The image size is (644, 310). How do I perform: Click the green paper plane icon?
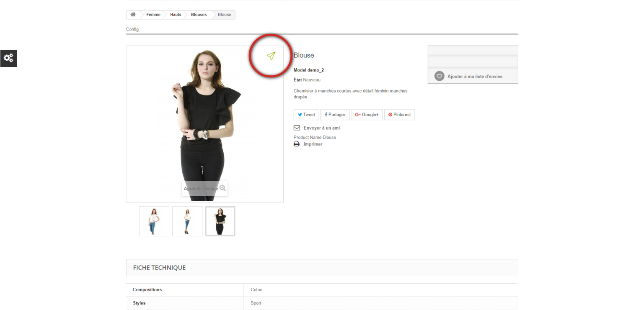[271, 56]
